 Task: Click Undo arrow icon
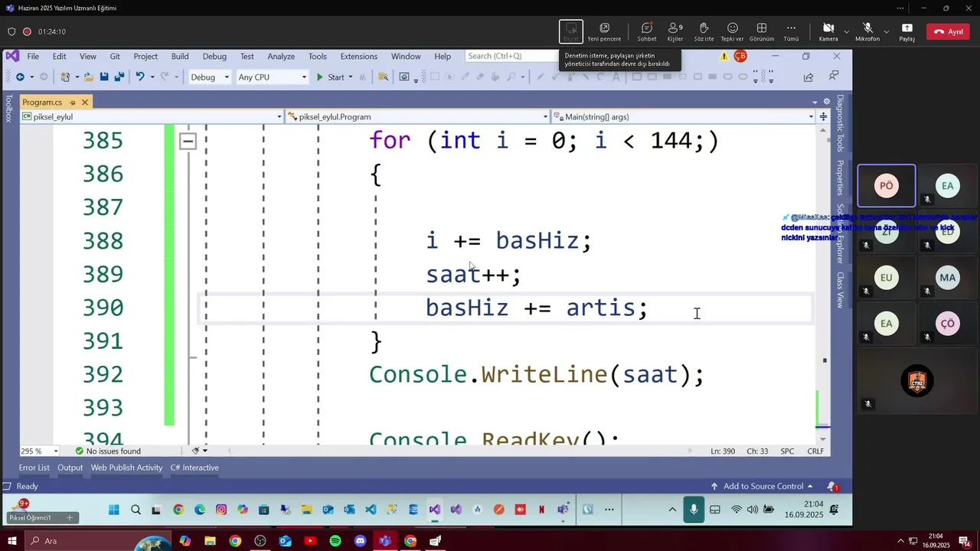click(139, 77)
